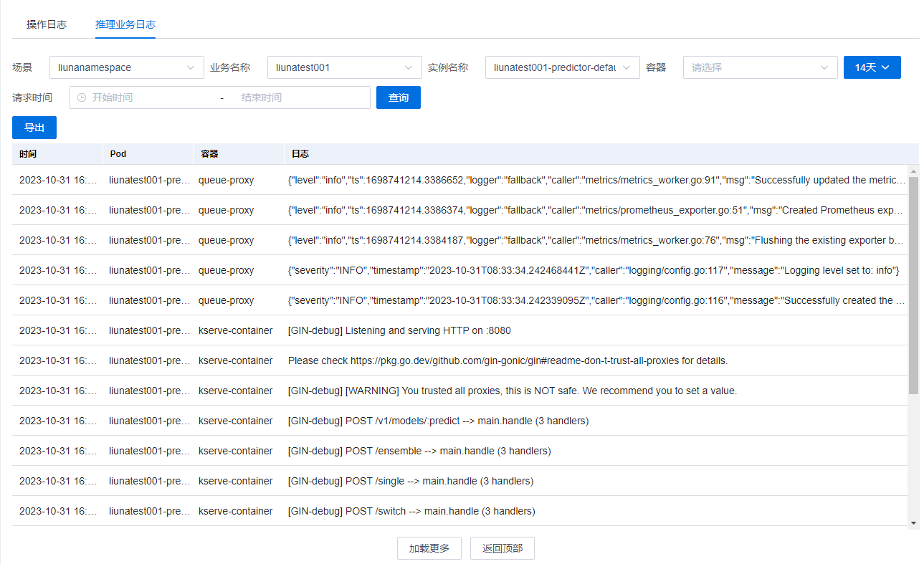Click the 加载更多 button
Image resolution: width=924 pixels, height=564 pixels.
(x=429, y=548)
